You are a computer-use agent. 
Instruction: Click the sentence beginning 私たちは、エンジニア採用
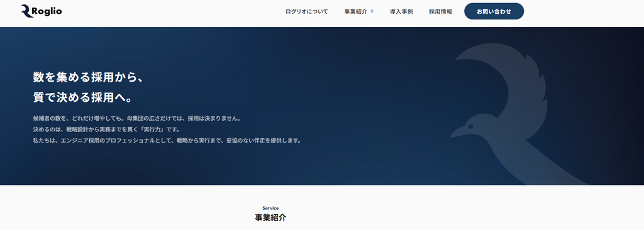point(167,141)
